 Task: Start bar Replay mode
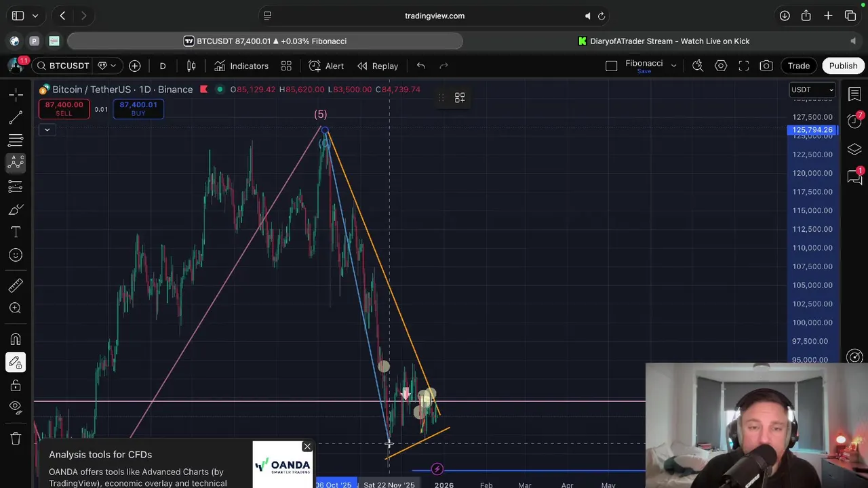click(x=378, y=66)
